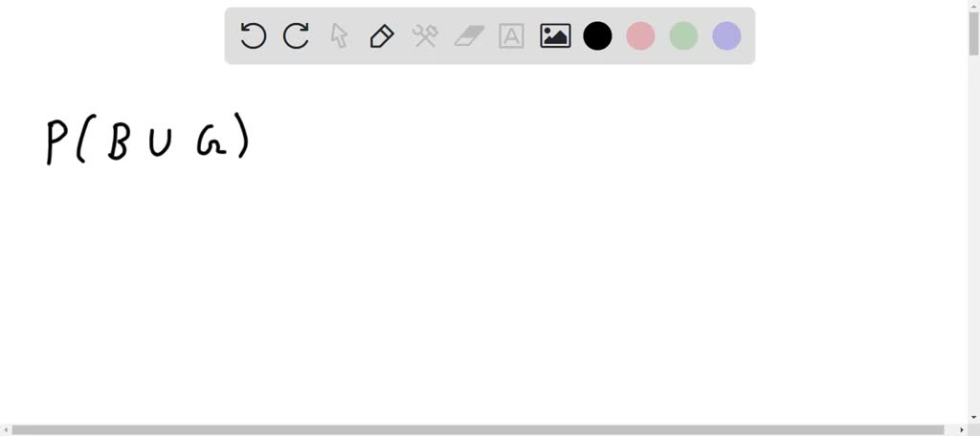Click the vertical scrollbar thumb
This screenshot has width=980, height=436.
point(973,33)
